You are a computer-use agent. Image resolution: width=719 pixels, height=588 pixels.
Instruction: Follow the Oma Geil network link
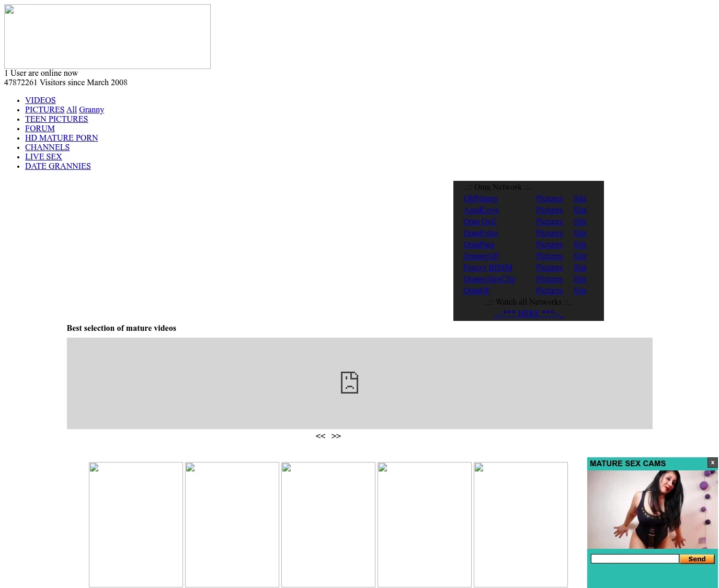point(480,222)
